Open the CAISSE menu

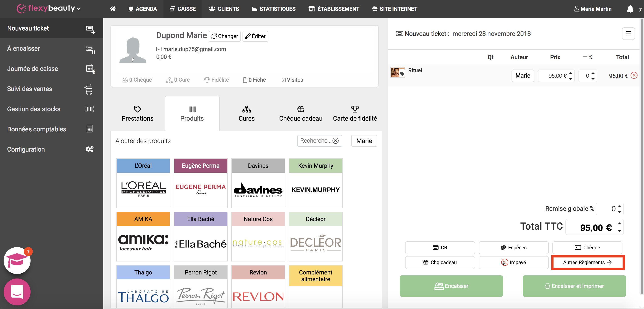click(x=183, y=9)
